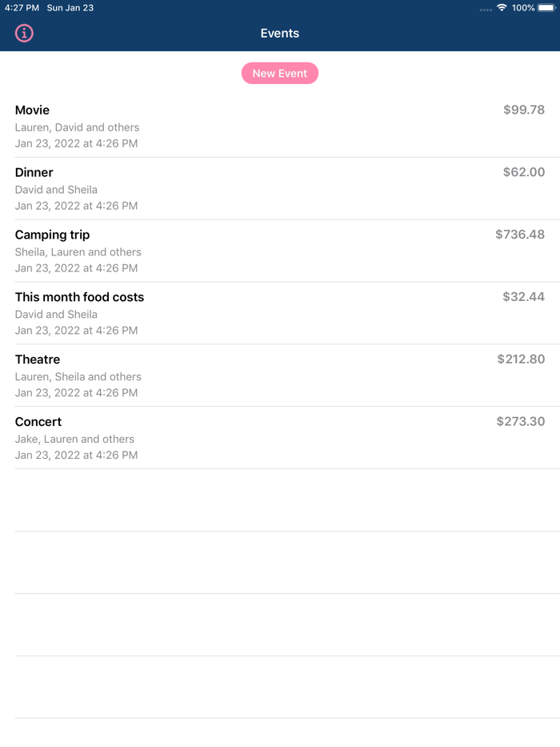The image size is (560, 747).
Task: Click the $736.48 amount on Camping trip
Action: [521, 235]
